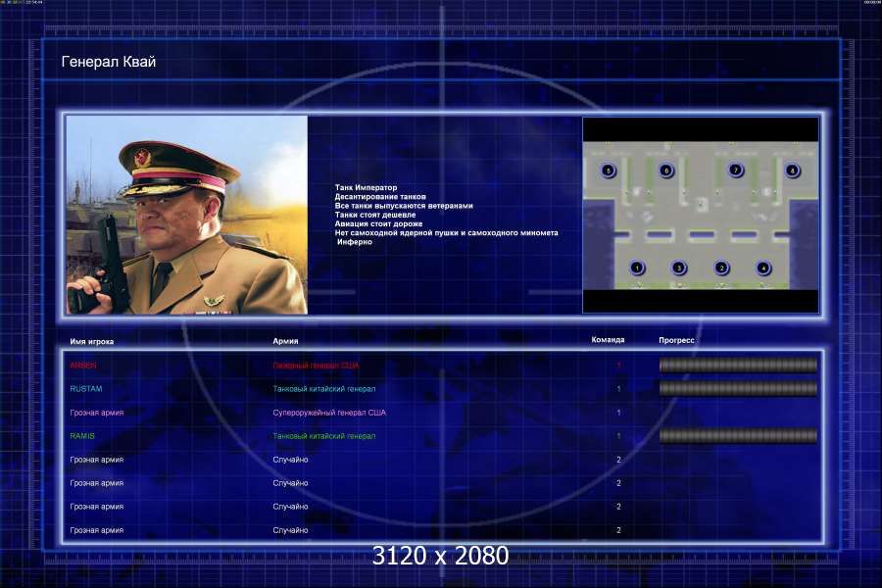882x588 pixels.
Task: Click start position 8 on the map preview
Action: click(793, 171)
